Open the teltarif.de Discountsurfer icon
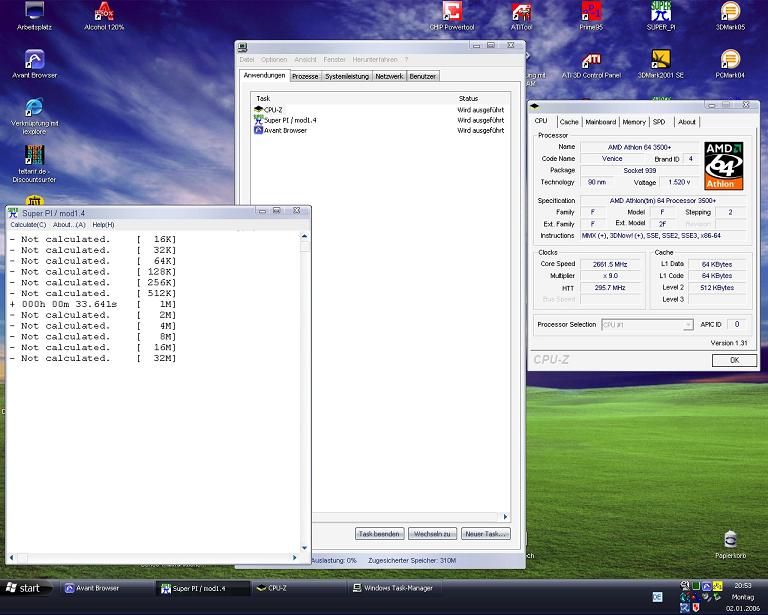 pyautogui.click(x=34, y=164)
